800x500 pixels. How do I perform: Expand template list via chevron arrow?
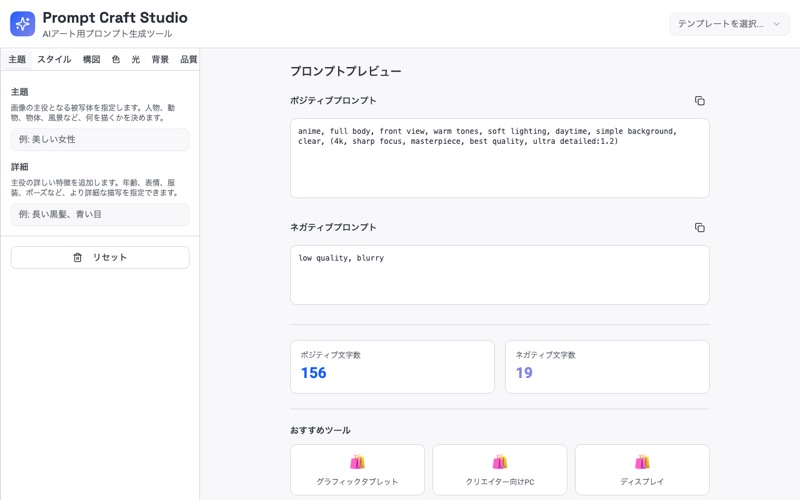tap(777, 23)
